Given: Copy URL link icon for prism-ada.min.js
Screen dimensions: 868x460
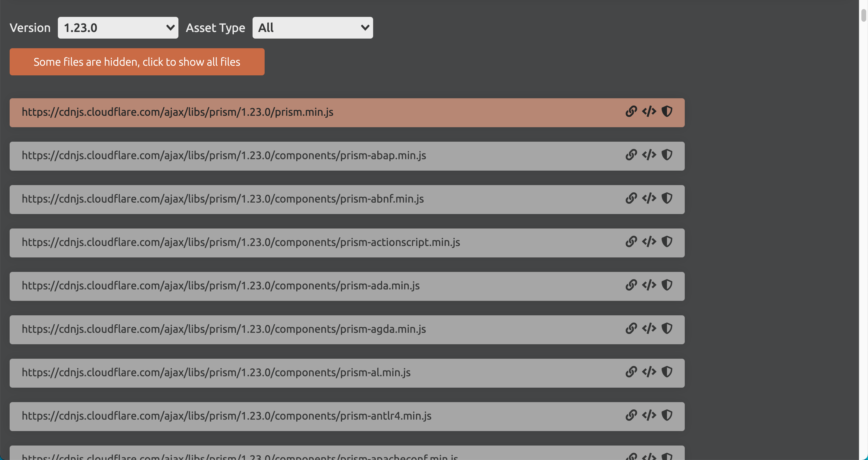Looking at the screenshot, I should [x=631, y=285].
